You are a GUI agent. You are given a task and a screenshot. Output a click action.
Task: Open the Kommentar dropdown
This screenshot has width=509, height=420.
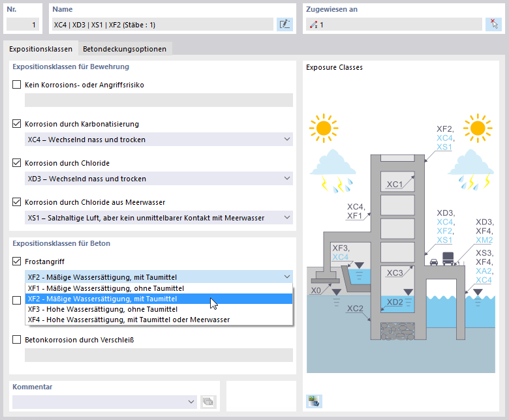click(x=104, y=402)
